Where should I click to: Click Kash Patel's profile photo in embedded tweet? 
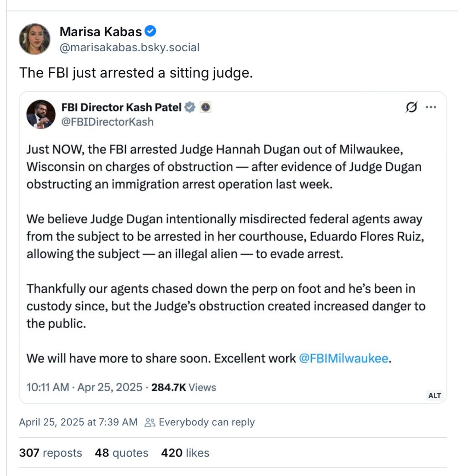tap(41, 114)
